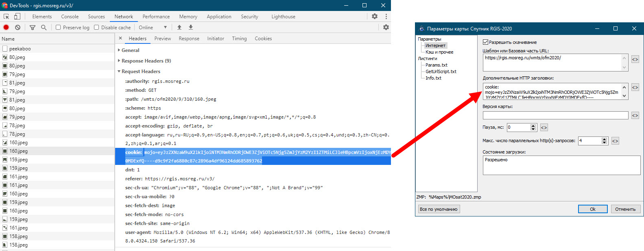Open DevTools settings gear
The width and height of the screenshot is (644, 251).
point(375,17)
